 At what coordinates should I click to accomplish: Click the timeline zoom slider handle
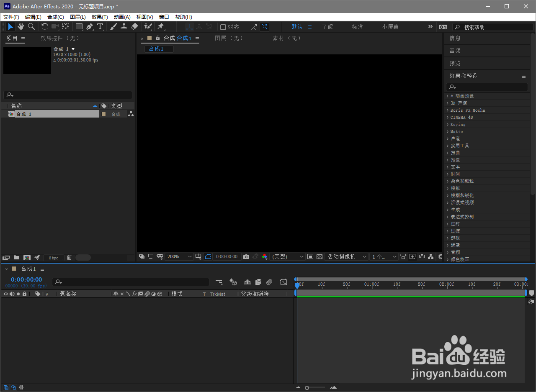[307, 388]
